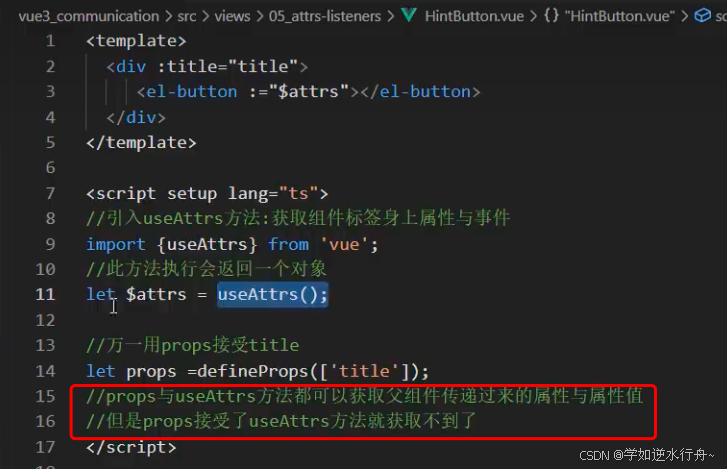Click line number 17 in the gutter

tap(45, 447)
